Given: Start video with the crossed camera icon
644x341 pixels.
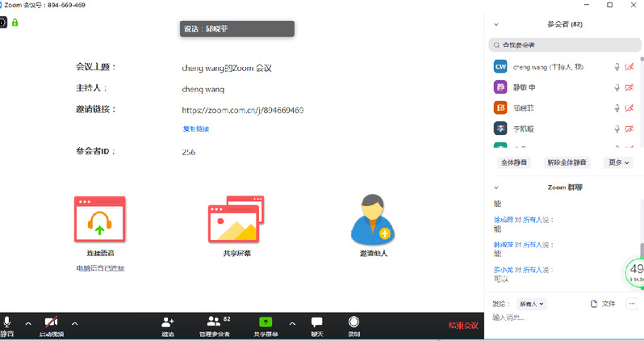Looking at the screenshot, I should (x=51, y=323).
